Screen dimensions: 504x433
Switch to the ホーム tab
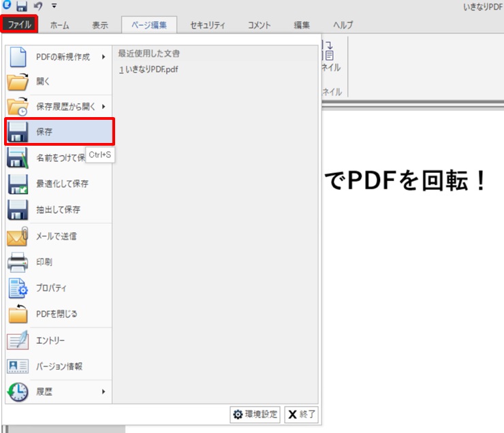pyautogui.click(x=59, y=25)
